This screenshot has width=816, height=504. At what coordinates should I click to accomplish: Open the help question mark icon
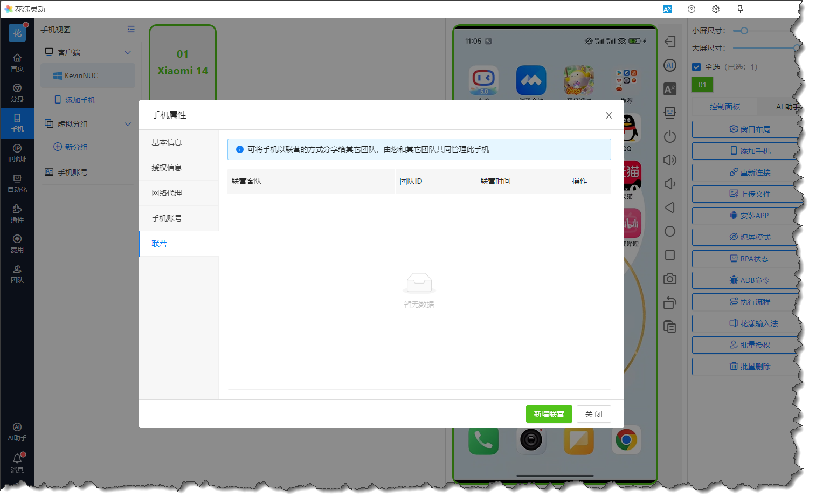click(691, 9)
